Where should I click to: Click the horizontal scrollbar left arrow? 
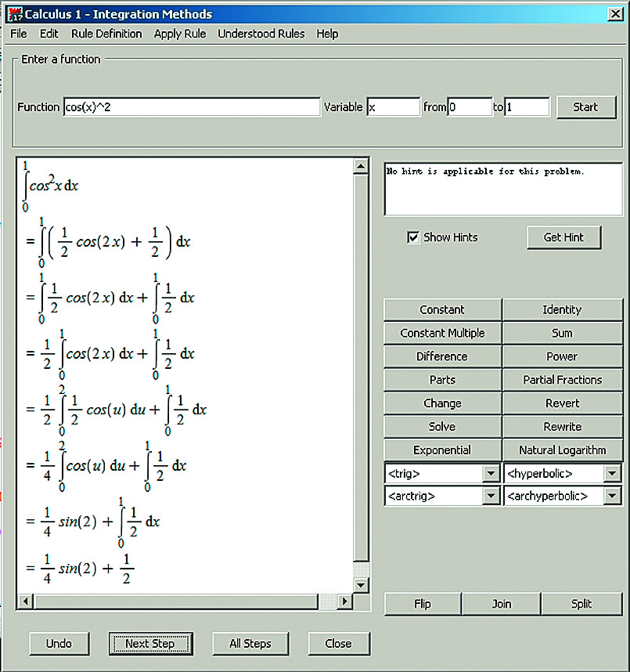[24, 602]
